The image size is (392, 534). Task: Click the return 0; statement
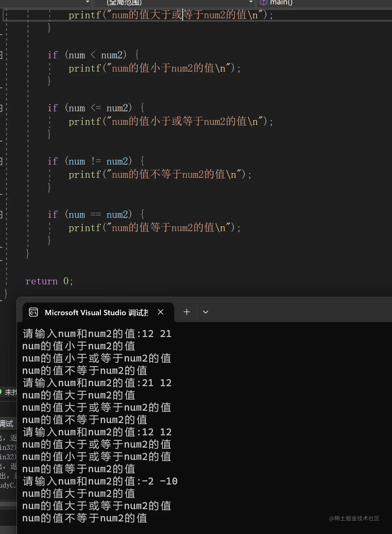point(49,281)
